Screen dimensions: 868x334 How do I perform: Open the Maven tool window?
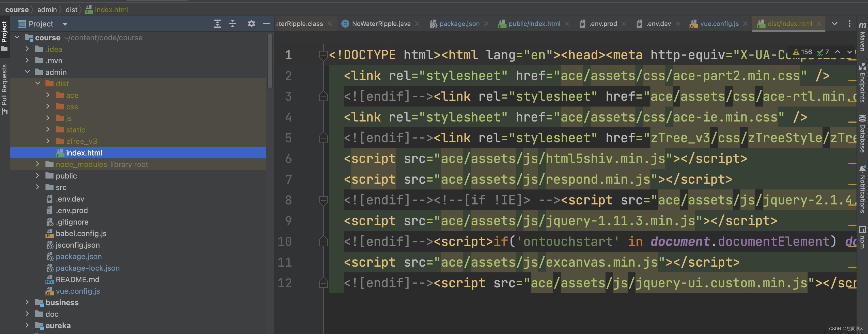click(x=862, y=36)
